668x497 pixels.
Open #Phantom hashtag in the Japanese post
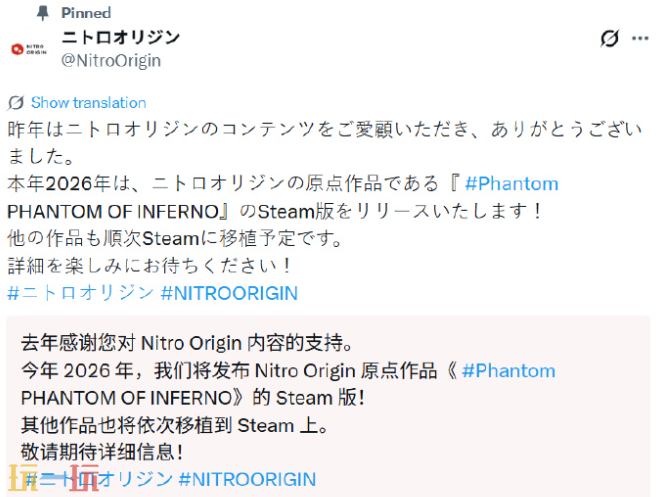[x=507, y=184]
